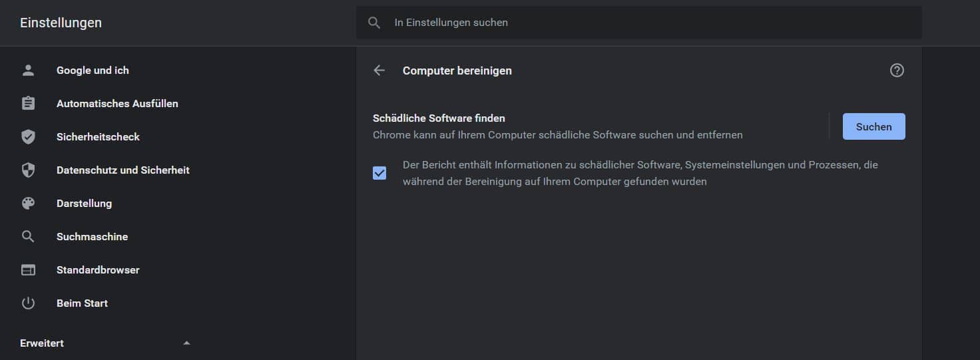Screen dimensions: 980x360
Task: Open the Suchmaschine settings page
Action: pos(92,237)
